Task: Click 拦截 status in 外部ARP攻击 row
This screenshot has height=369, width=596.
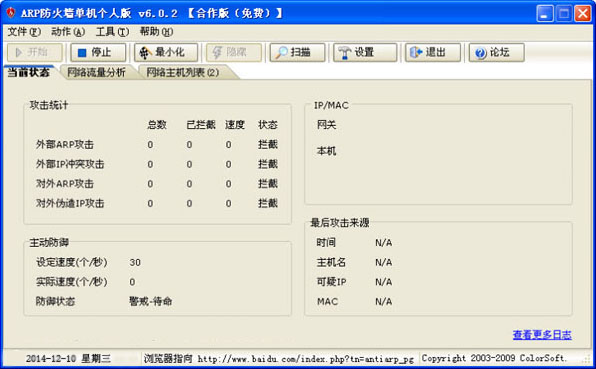Action: pos(268,144)
